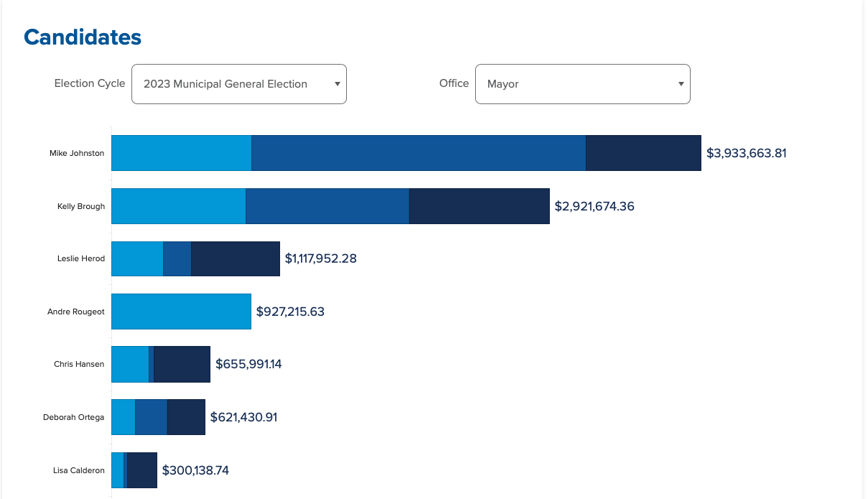Screen dimensions: 868x499
Task: Expand the Office dropdown showing Mayor
Action: point(582,84)
